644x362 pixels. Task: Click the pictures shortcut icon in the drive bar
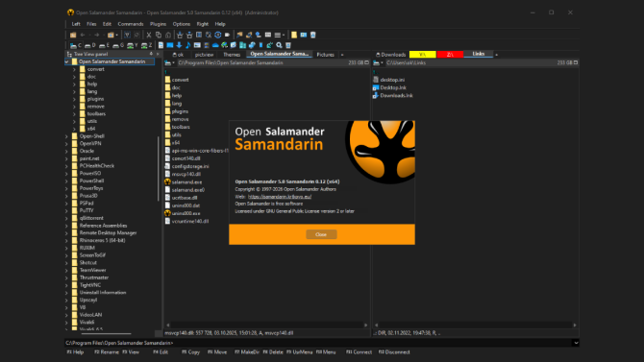point(197,45)
